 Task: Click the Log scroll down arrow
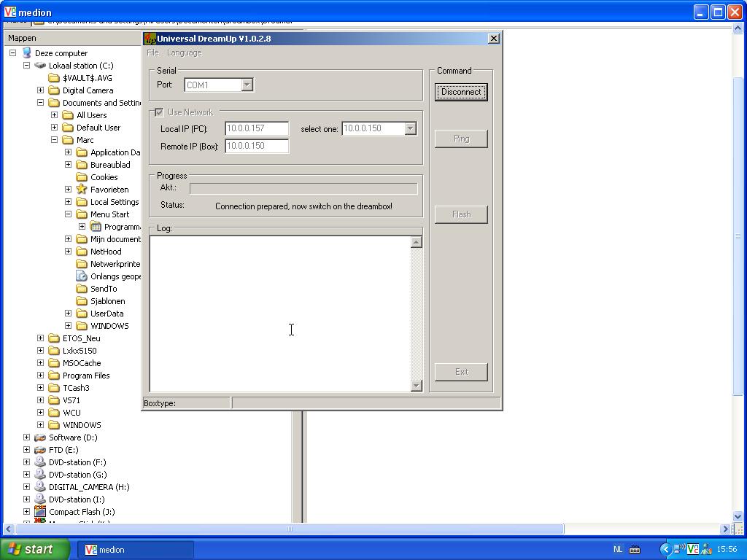point(416,386)
